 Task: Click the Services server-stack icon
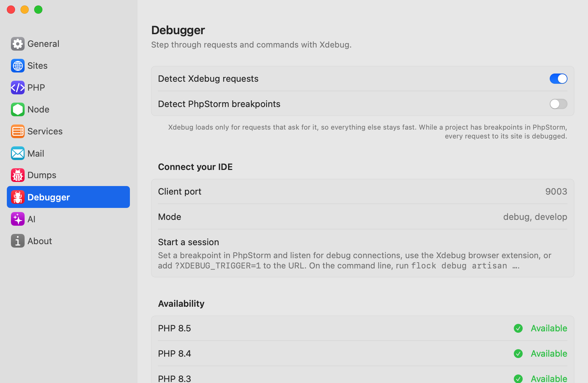tap(17, 131)
